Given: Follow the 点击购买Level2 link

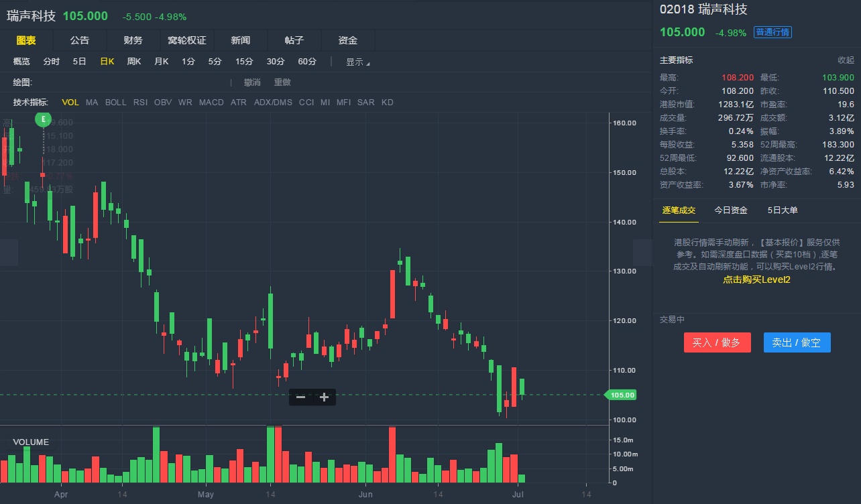Looking at the screenshot, I should point(756,279).
